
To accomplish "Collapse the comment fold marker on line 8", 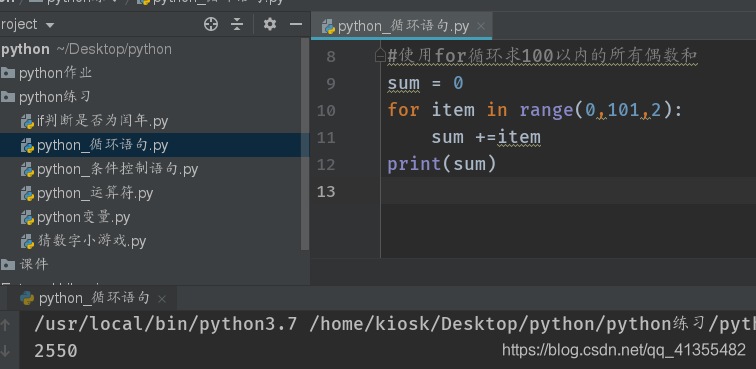I will click(380, 56).
